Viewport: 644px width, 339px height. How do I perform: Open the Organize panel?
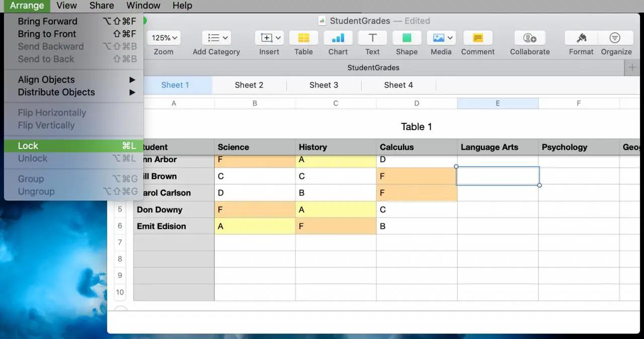coord(615,38)
